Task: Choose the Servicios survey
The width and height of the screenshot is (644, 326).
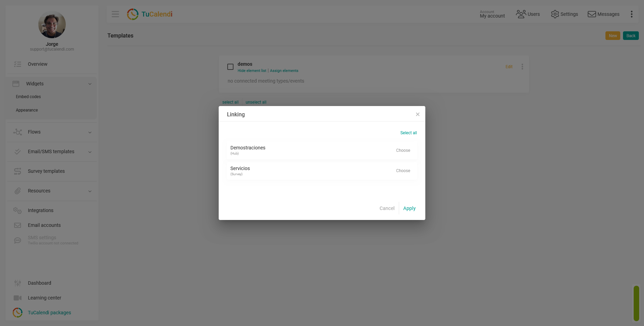Action: pos(403,171)
